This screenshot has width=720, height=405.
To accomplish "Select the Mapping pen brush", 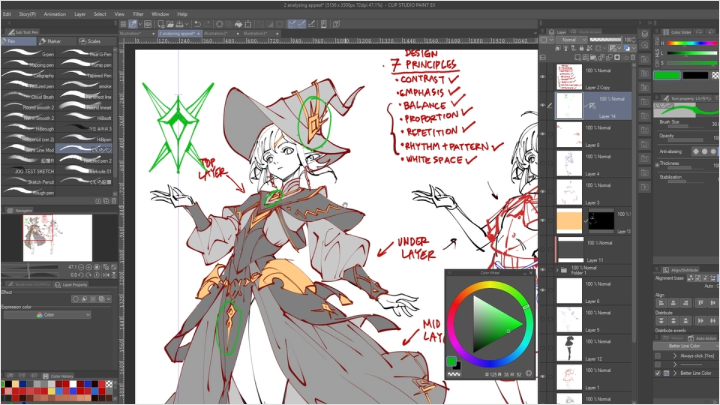I will (x=28, y=64).
